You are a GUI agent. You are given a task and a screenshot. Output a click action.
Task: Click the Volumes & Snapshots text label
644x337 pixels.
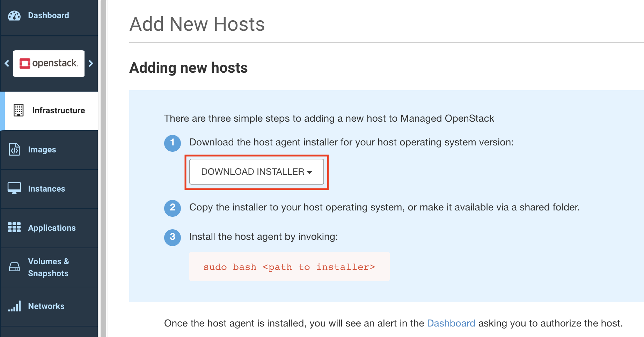coord(49,267)
